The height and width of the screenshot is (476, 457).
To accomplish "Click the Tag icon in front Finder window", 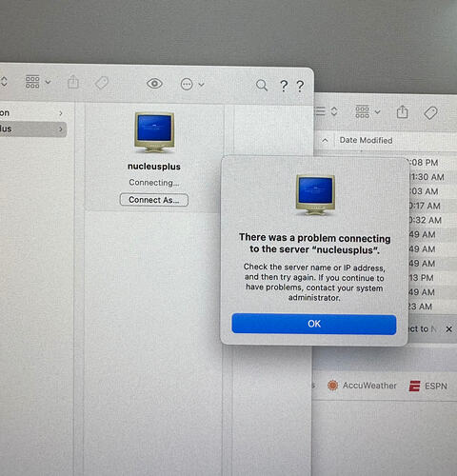I will (102, 83).
